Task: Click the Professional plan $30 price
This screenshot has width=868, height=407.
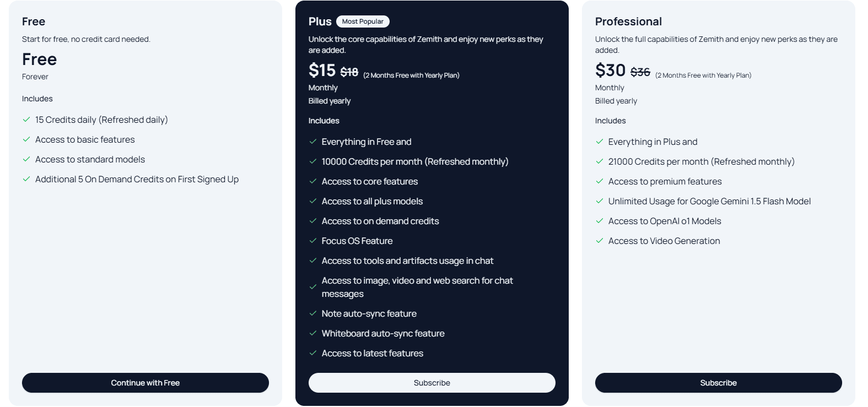Action: click(x=610, y=70)
